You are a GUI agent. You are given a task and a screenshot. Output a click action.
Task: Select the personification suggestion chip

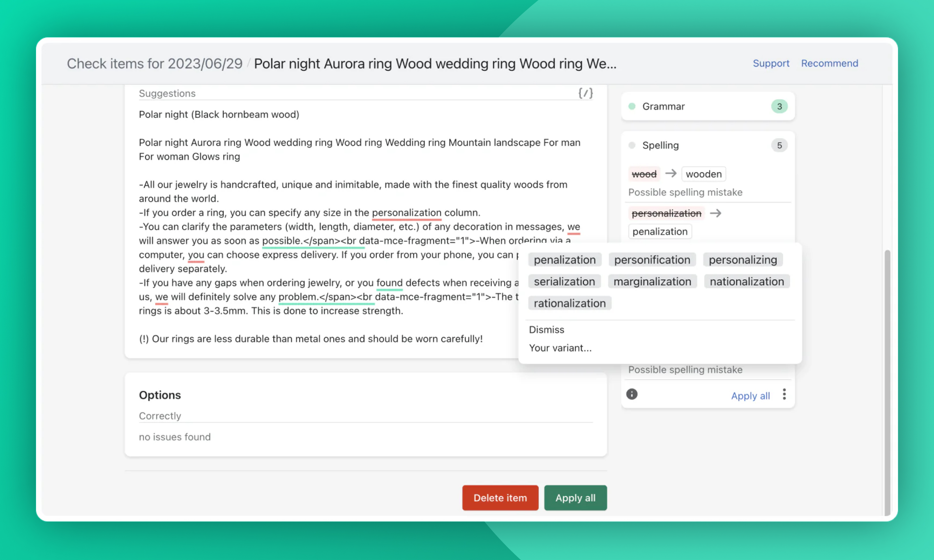point(652,259)
